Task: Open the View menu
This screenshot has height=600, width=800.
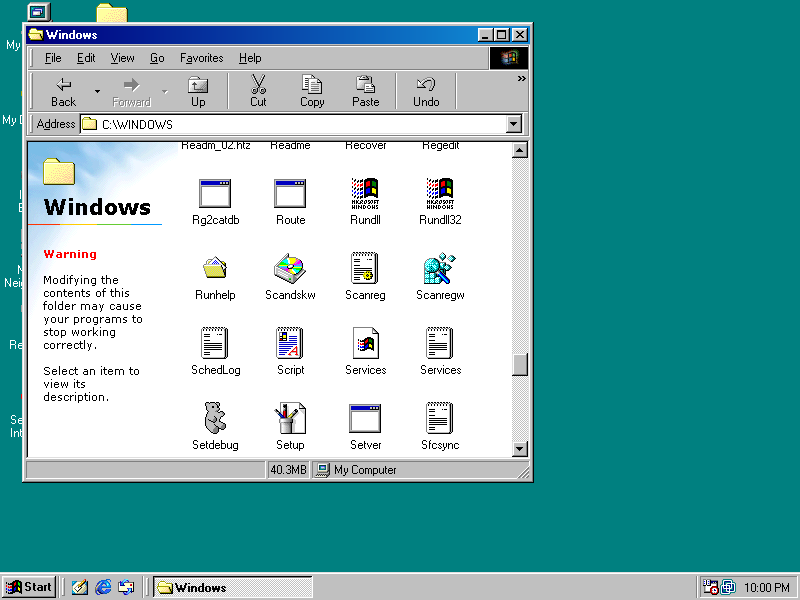Action: coord(122,57)
